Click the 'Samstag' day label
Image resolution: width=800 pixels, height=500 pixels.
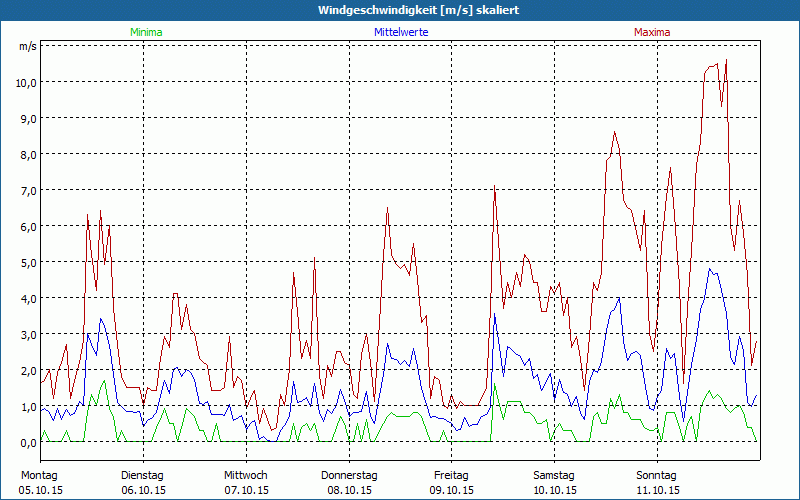click(554, 476)
